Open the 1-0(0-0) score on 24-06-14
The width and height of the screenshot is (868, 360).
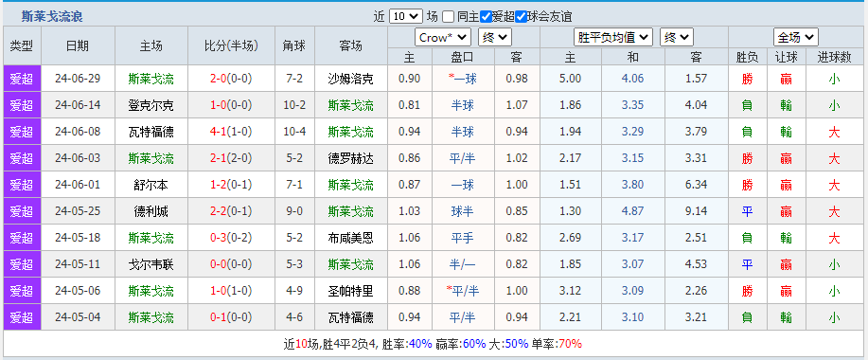point(231,105)
